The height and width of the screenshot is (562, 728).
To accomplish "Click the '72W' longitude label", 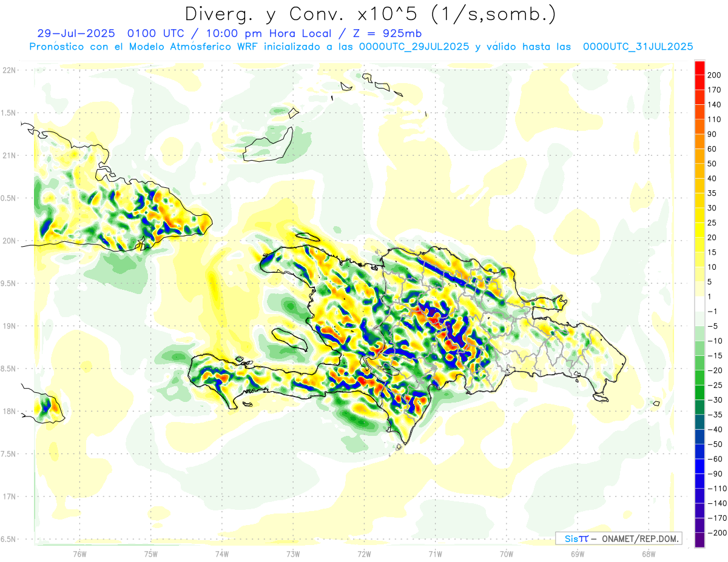I will pos(364,554).
